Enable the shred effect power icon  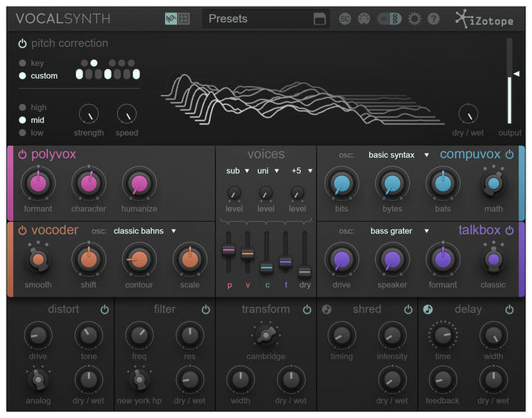click(408, 309)
